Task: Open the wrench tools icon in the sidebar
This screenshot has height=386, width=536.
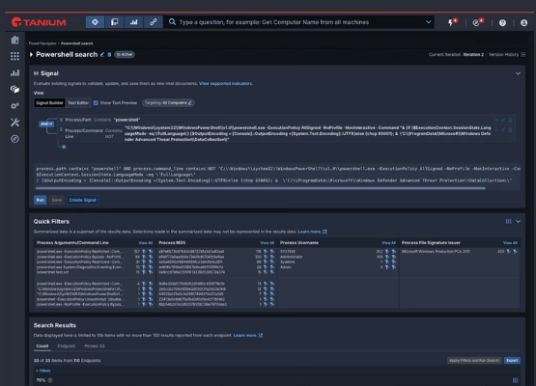Action: pyautogui.click(x=15, y=122)
